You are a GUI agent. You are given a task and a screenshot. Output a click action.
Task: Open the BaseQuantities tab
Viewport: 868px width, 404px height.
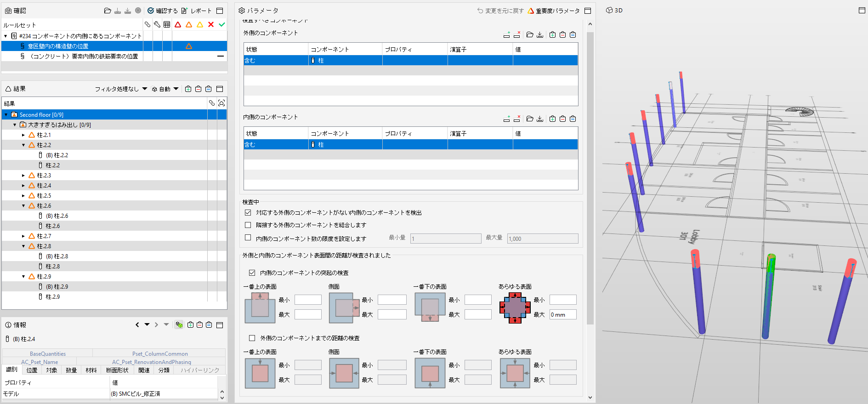48,353
